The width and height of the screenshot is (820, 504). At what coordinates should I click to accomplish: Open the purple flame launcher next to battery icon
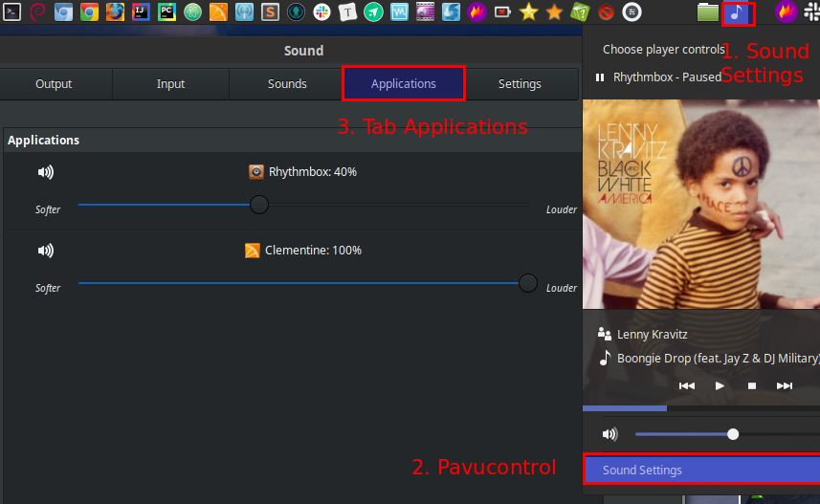476,11
